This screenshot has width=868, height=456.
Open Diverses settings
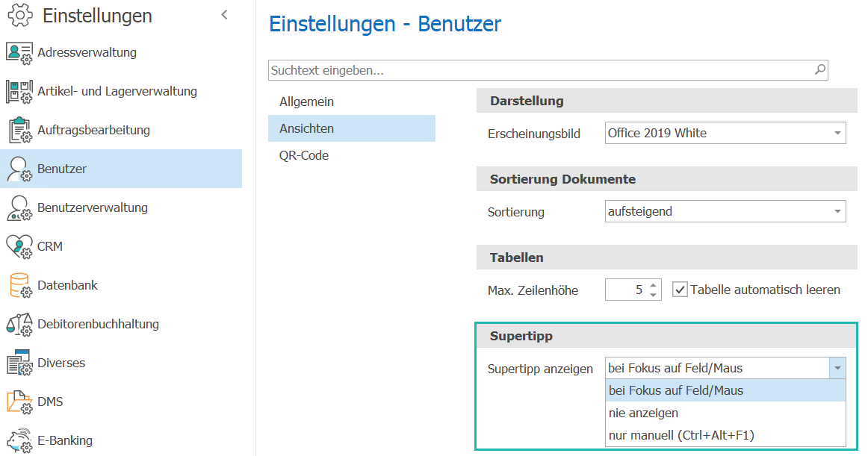click(x=121, y=363)
